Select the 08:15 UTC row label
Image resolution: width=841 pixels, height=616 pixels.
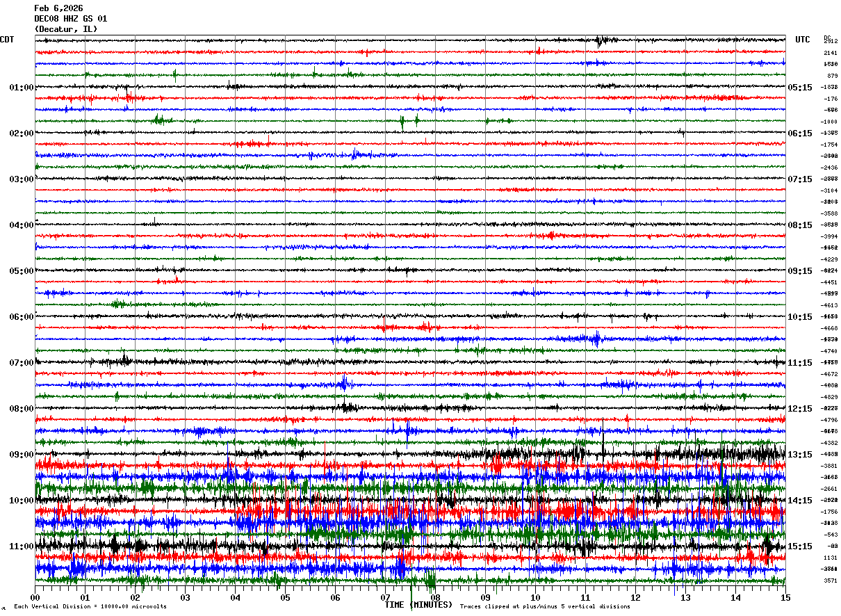pos(800,225)
